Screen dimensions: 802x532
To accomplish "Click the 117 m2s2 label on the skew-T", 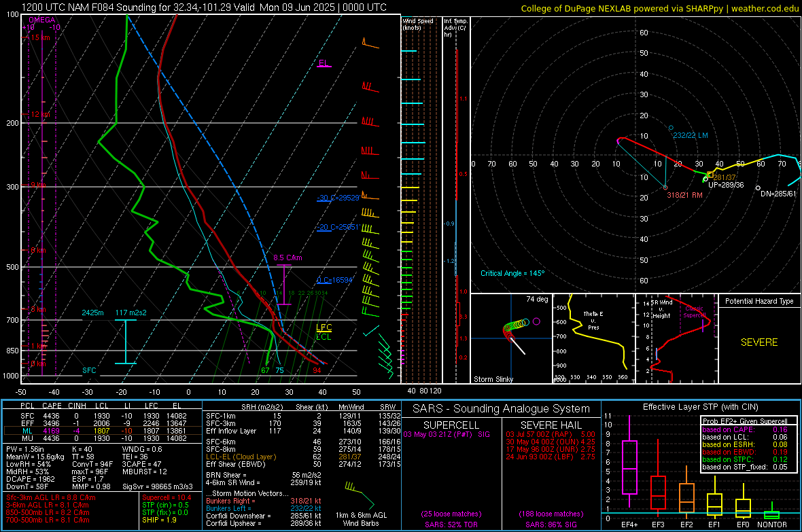I will coord(131,313).
